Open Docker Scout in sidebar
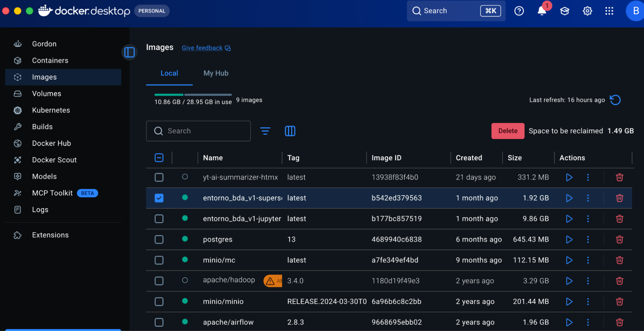 pyautogui.click(x=63, y=160)
